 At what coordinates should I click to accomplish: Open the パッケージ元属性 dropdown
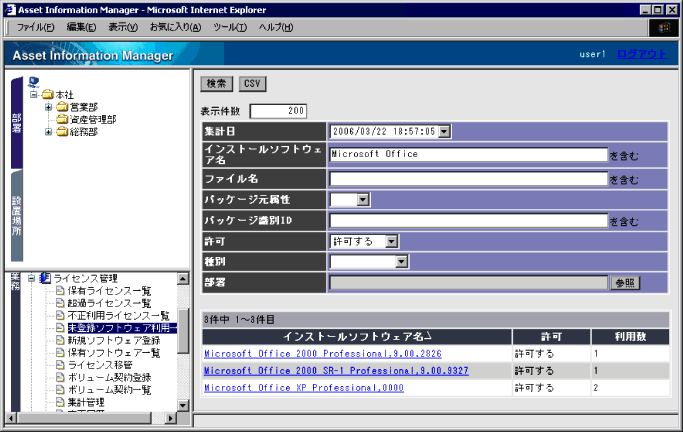[x=363, y=199]
